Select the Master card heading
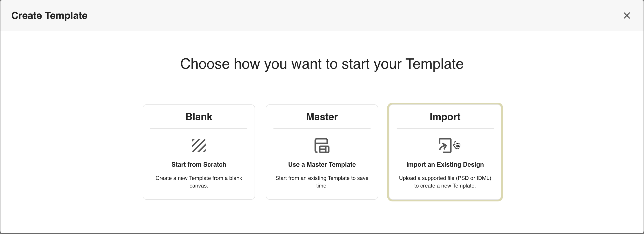 pos(322,117)
